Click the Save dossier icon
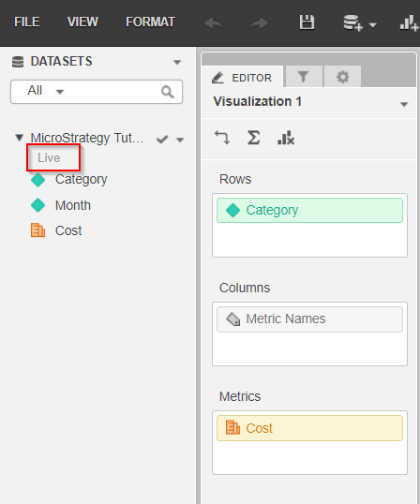 (307, 22)
